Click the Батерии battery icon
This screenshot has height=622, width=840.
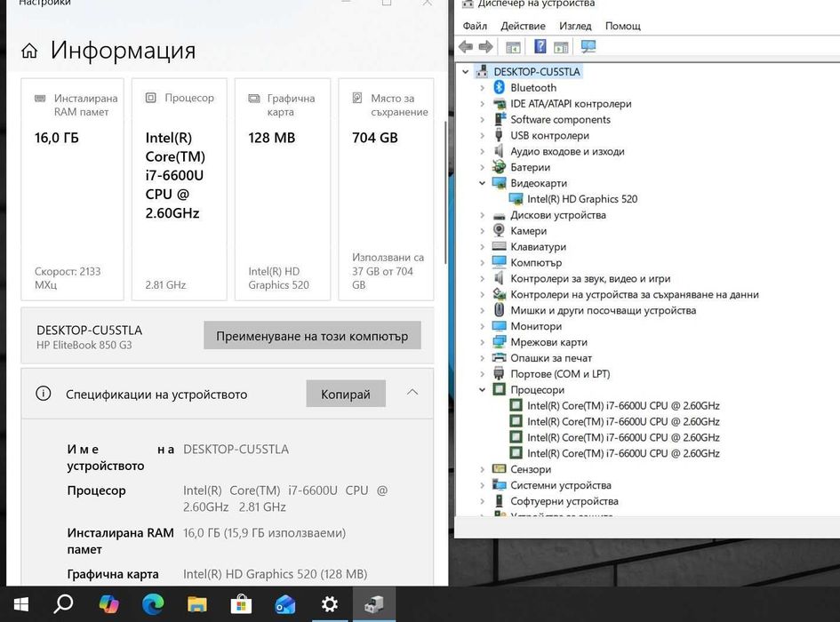[x=499, y=167]
